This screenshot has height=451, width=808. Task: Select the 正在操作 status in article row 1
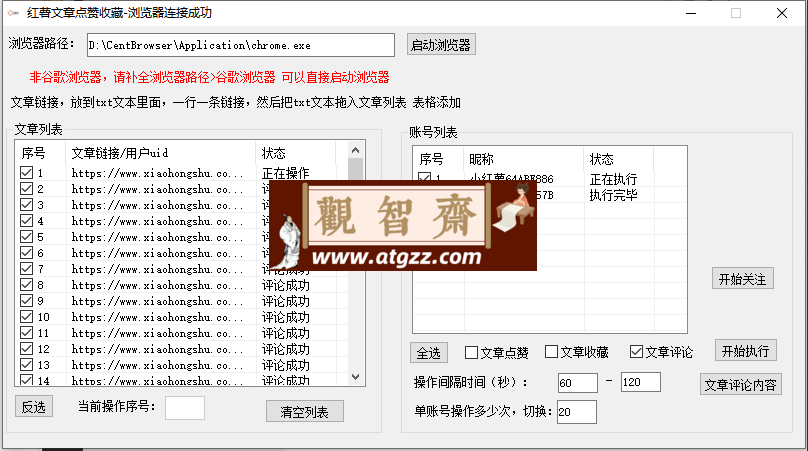point(285,173)
